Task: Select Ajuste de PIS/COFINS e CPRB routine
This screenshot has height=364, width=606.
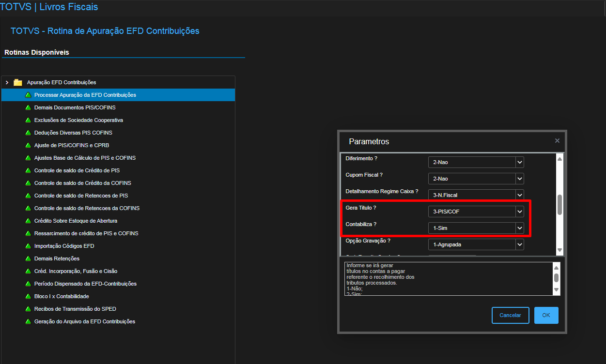Action: 118,145
